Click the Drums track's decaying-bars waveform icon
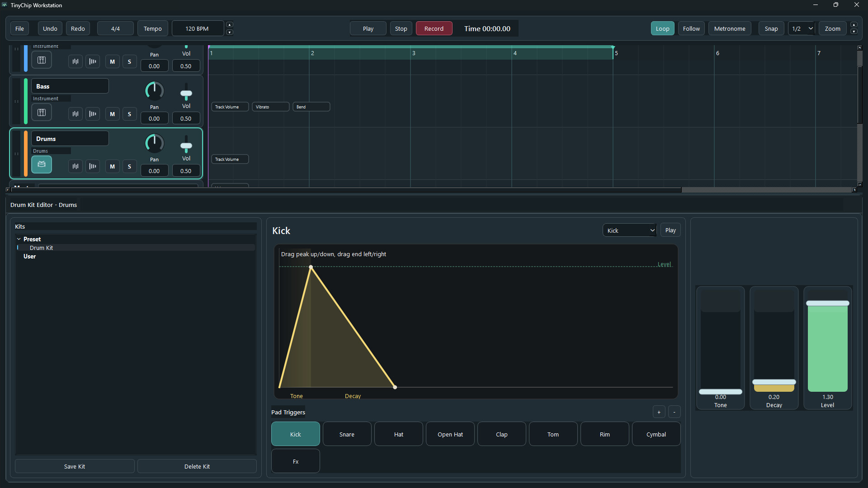This screenshot has height=488, width=868. click(x=93, y=167)
